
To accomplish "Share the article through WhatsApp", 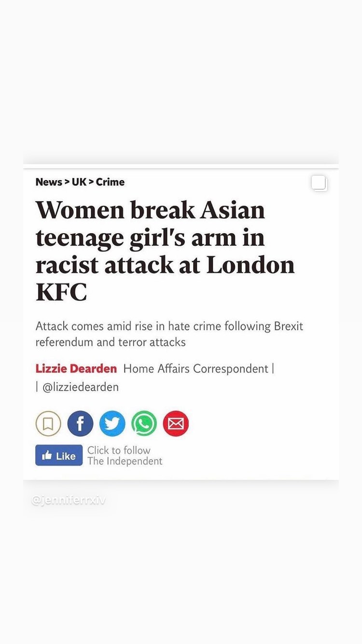I will (144, 424).
